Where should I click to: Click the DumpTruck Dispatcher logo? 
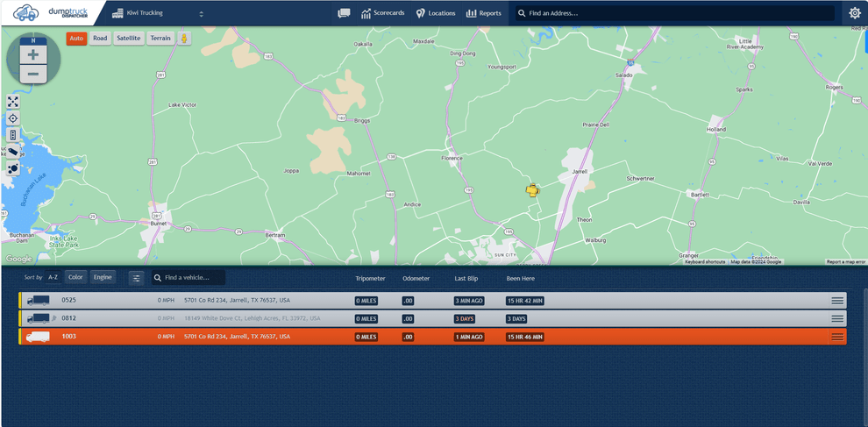click(50, 12)
